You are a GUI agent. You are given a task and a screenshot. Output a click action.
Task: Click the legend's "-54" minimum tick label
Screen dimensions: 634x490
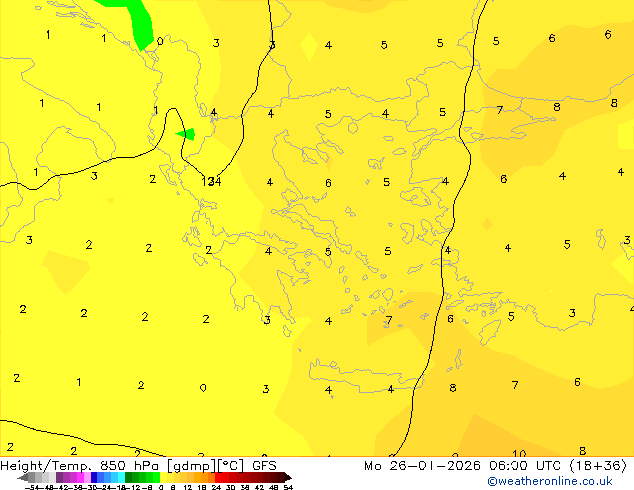click(32, 487)
